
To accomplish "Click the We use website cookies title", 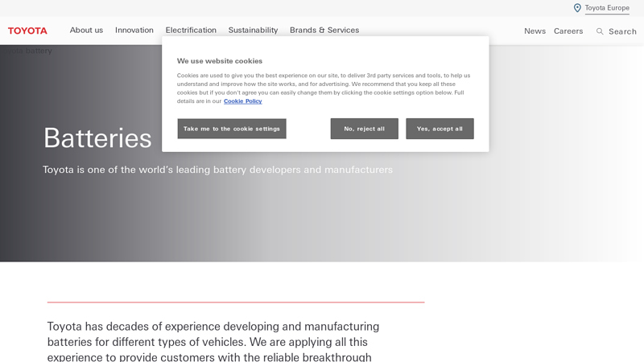I will tap(220, 61).
